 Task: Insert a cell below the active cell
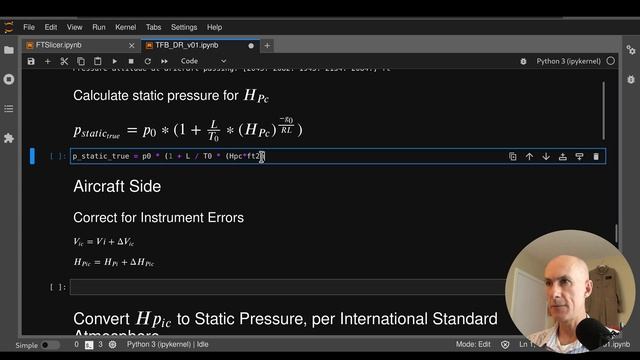tap(579, 156)
